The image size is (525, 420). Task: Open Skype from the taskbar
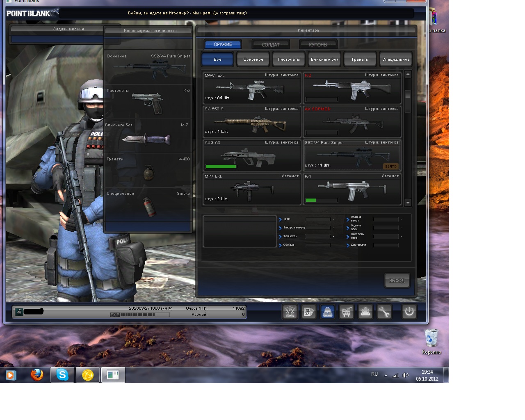62,375
